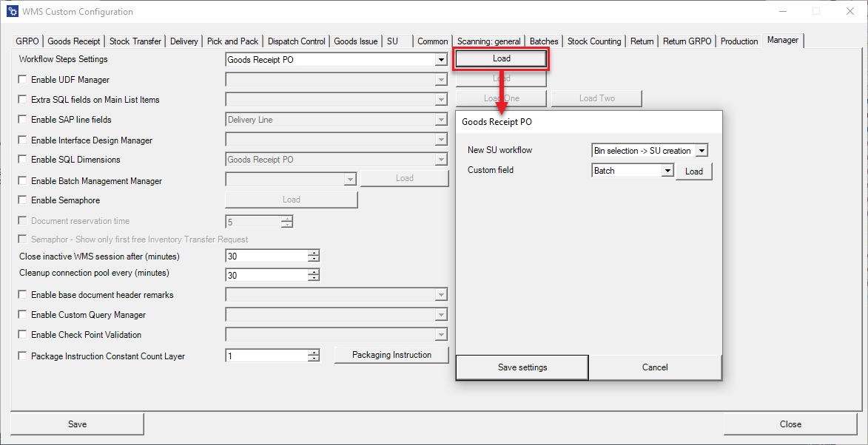Toggle Enable Semaphore checkbox
Viewport: 868px width, 445px height.
pyautogui.click(x=23, y=200)
